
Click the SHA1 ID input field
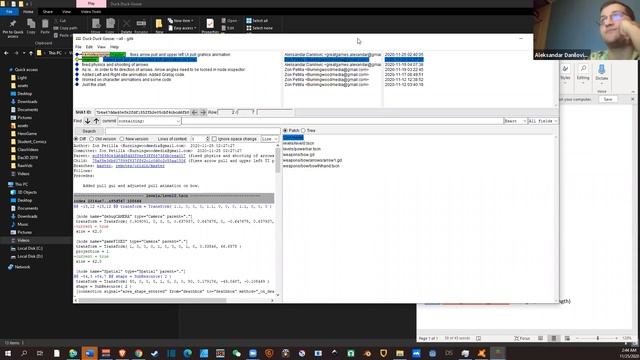142,112
